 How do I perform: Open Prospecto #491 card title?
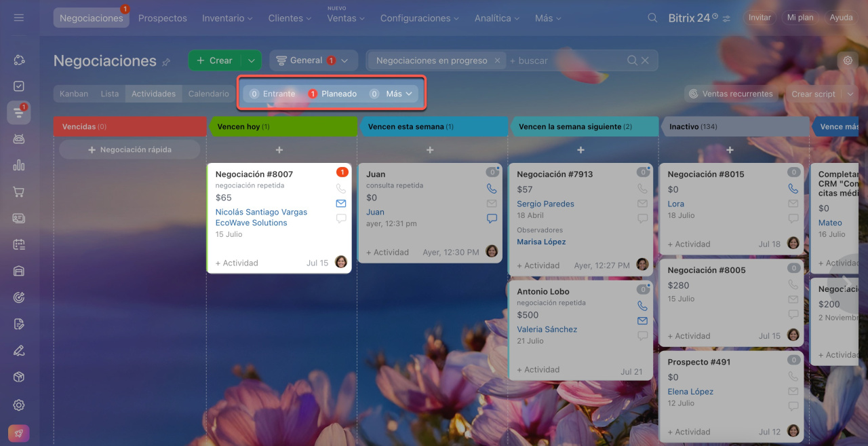(699, 362)
